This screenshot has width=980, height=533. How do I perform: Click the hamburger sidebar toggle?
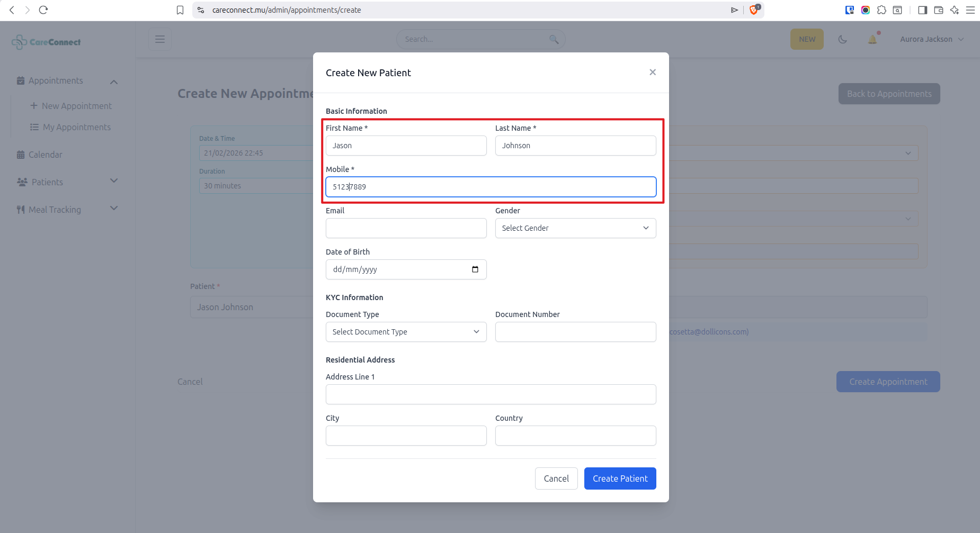[x=160, y=39]
